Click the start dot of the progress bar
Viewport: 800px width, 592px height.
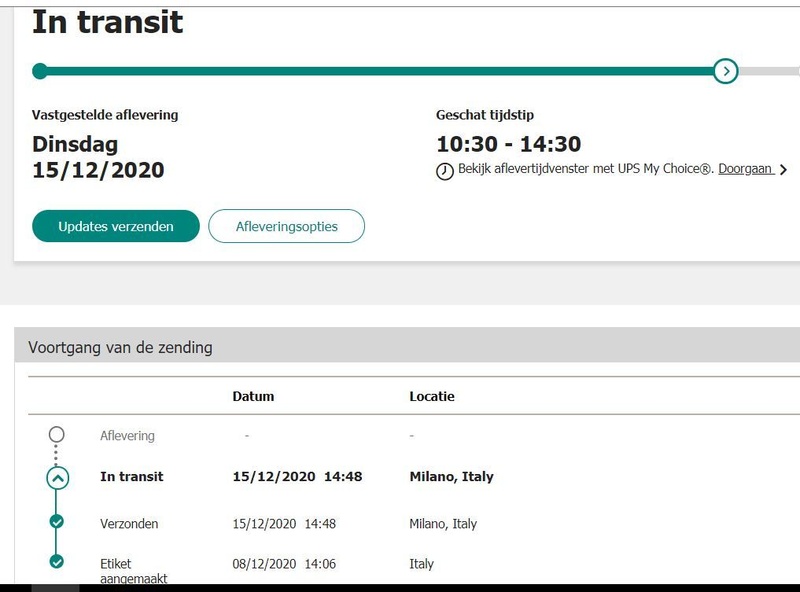(x=40, y=71)
